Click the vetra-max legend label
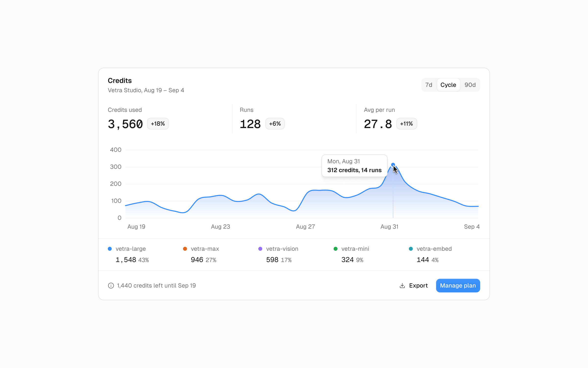The height and width of the screenshot is (368, 588). [205, 249]
